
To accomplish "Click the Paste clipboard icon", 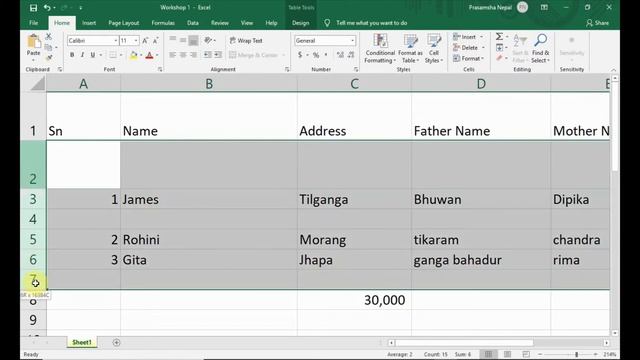I will [x=33, y=41].
